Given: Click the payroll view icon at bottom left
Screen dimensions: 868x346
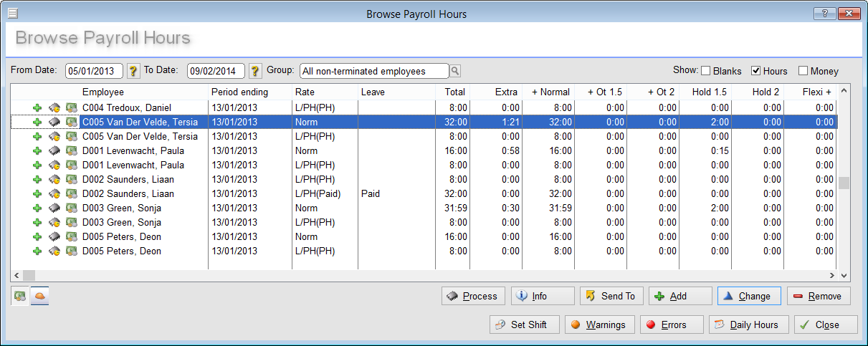Looking at the screenshot, I should point(20,296).
